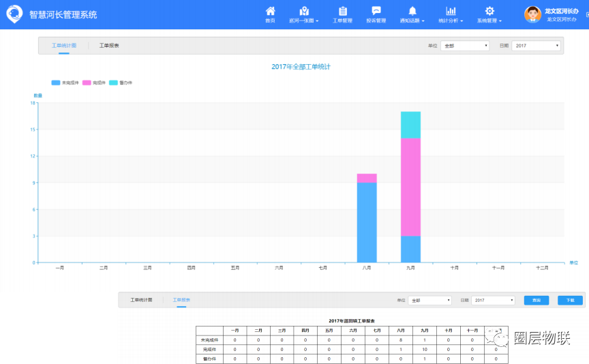
Task: Click the 下载 button
Action: pyautogui.click(x=570, y=300)
